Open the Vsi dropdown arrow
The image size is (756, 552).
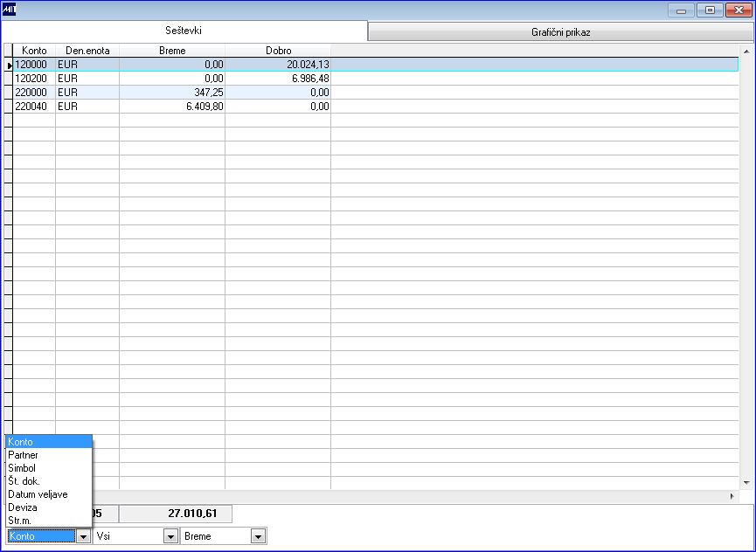pos(170,536)
